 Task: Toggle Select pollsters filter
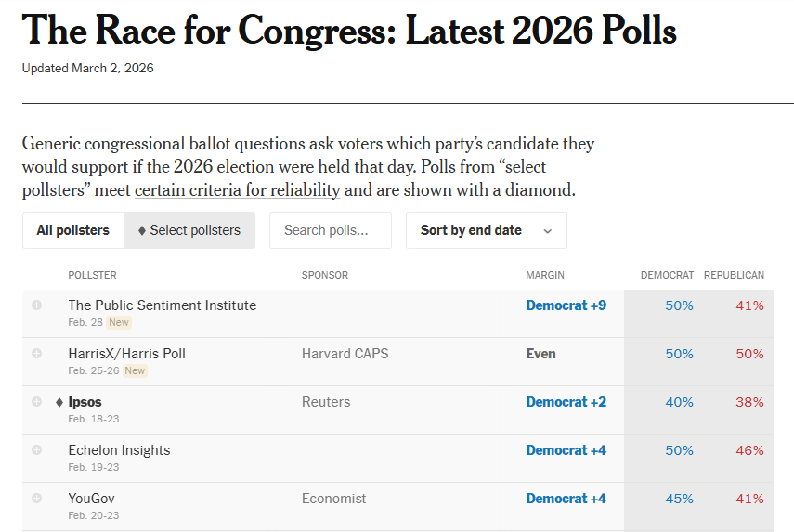[x=189, y=230]
